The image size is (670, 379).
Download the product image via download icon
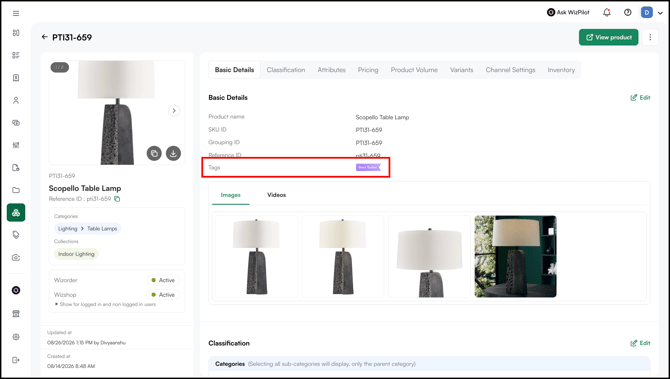(x=173, y=153)
